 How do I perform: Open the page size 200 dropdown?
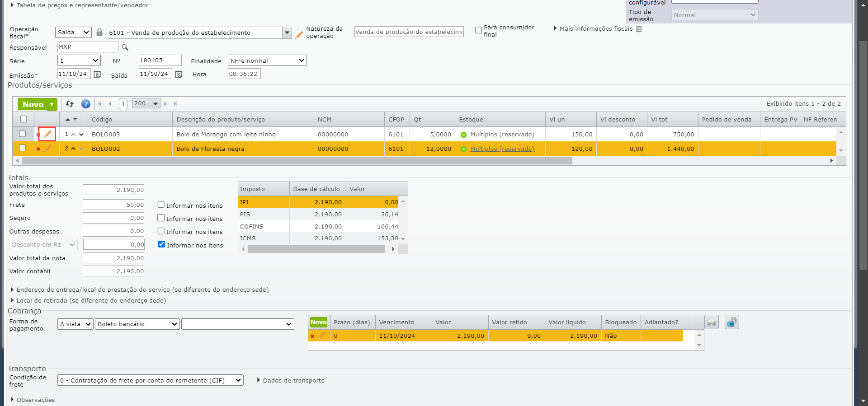(x=146, y=103)
